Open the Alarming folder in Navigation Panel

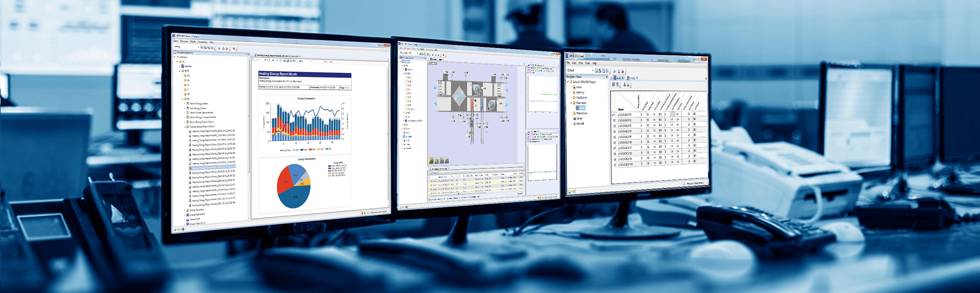[x=580, y=92]
